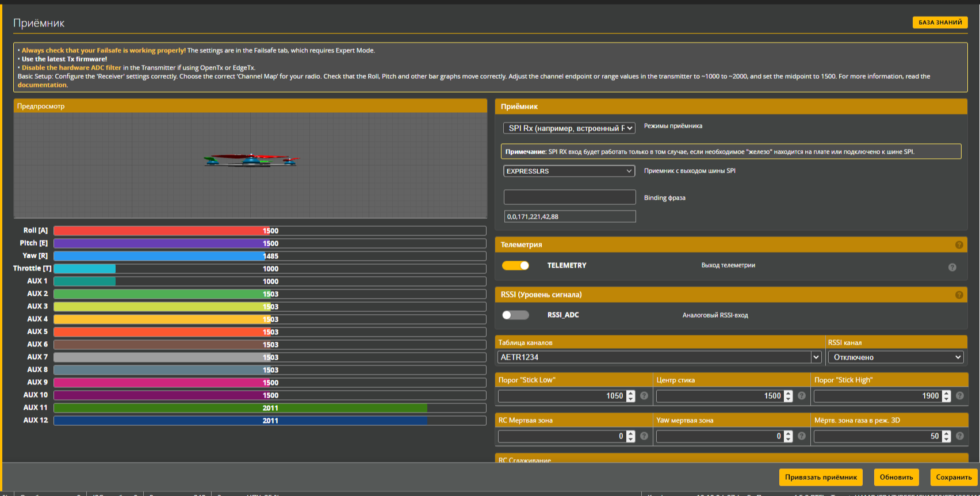The image size is (980, 496).
Task: Open the documentation link
Action: coord(43,85)
